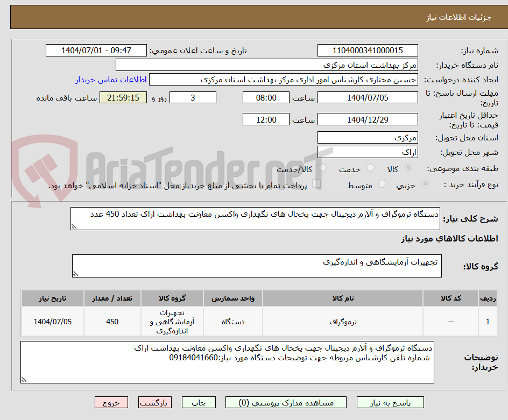The height and width of the screenshot is (420, 508).
Task: Select متوسط for نوع فرآیند خرید
Action: pyautogui.click(x=383, y=183)
